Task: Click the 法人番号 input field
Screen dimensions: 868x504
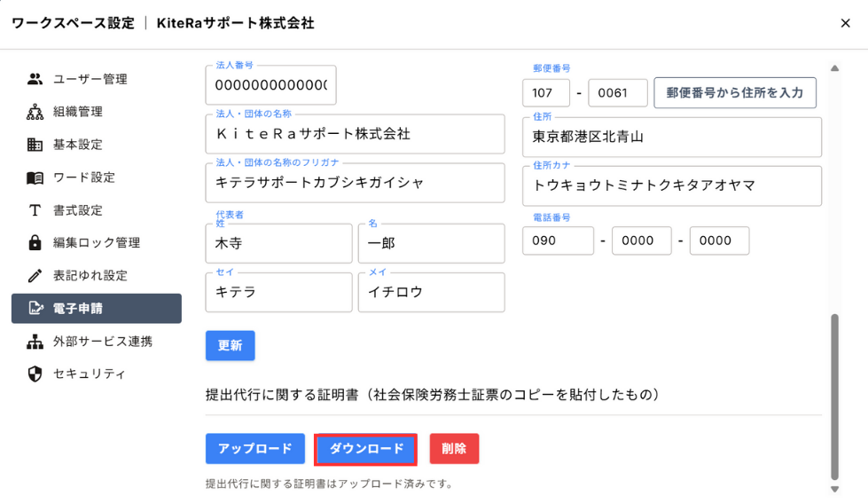Action: coord(270,86)
